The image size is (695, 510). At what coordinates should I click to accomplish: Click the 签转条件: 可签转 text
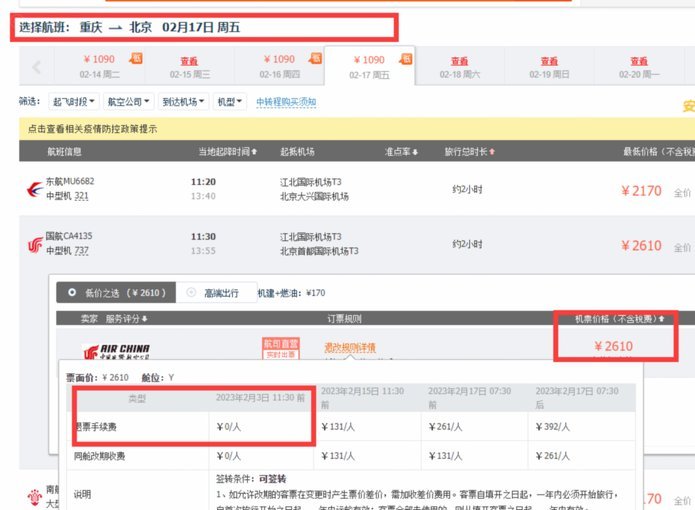251,479
